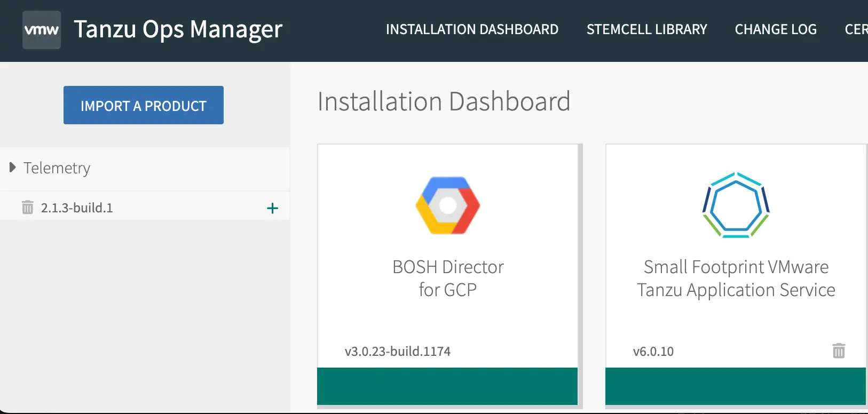Delete the 2.1.3-build.1 Telemetry version
Screen dimensions: 868x414
pyautogui.click(x=28, y=208)
